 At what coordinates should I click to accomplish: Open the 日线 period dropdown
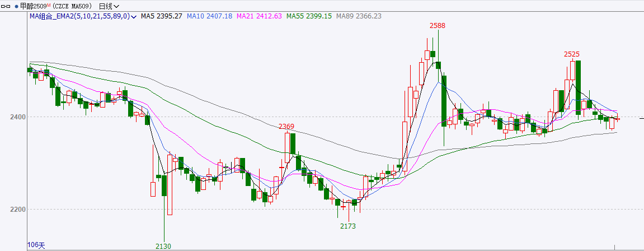click(109, 6)
